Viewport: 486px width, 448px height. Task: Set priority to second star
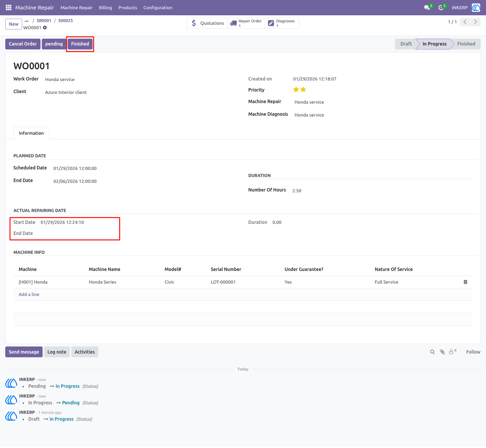[x=303, y=90]
